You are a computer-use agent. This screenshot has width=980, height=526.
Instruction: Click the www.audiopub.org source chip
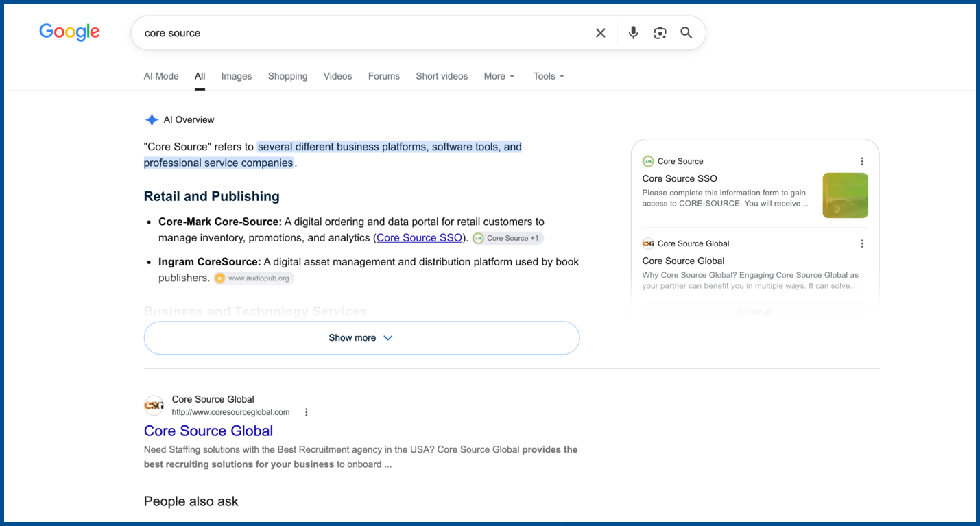[254, 278]
